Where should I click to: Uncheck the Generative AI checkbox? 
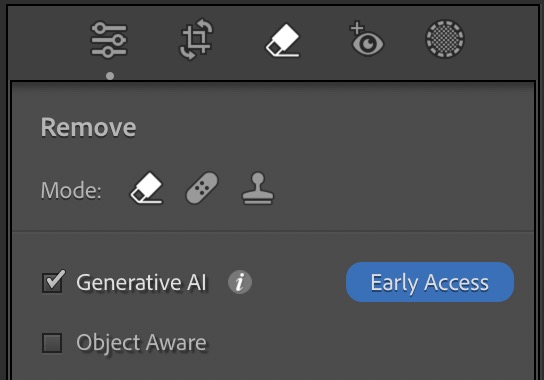point(53,282)
